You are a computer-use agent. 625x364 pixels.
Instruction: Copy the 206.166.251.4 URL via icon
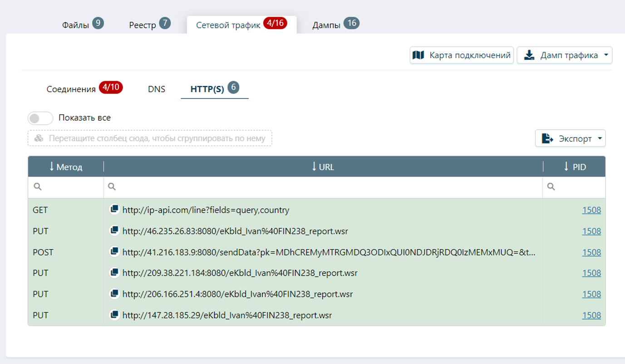pyautogui.click(x=114, y=294)
